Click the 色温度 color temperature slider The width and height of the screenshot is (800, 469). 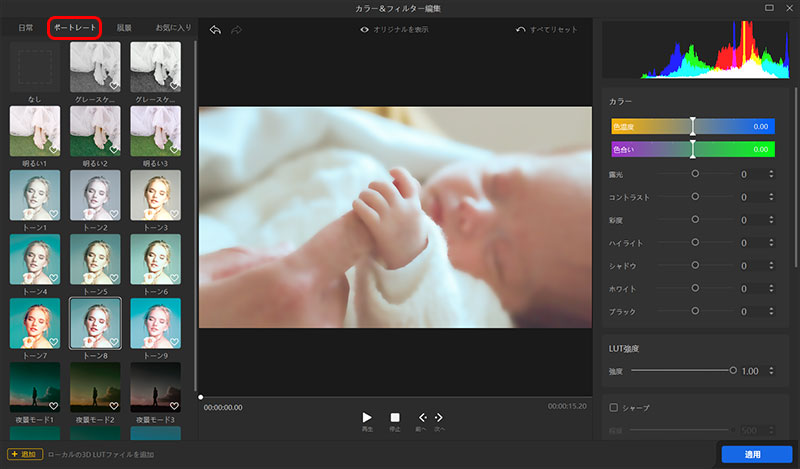(x=693, y=127)
